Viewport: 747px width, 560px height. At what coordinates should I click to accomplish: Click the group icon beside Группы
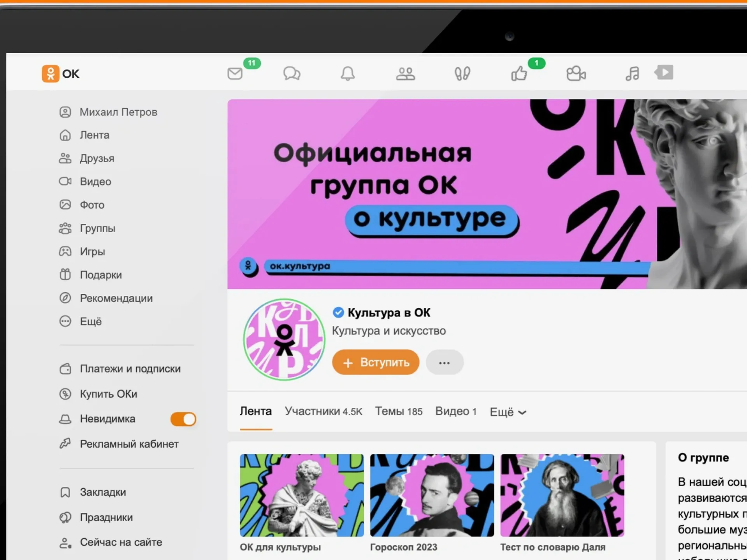65,228
